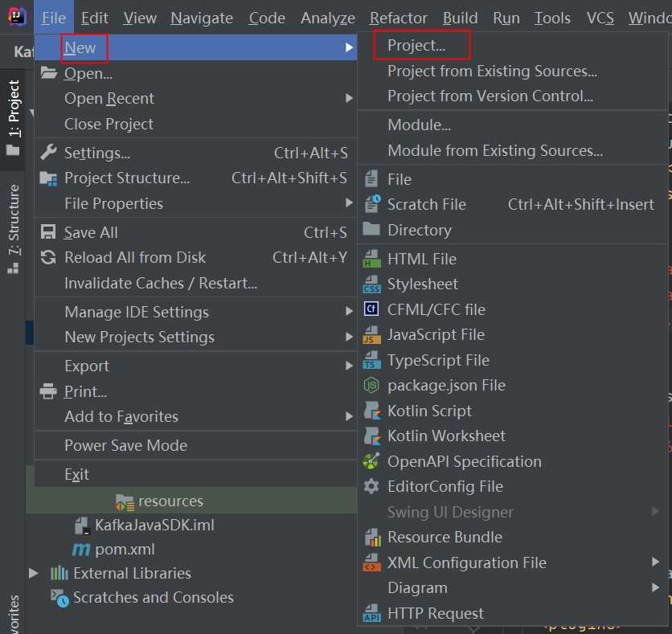Choose Close Project

click(195, 124)
